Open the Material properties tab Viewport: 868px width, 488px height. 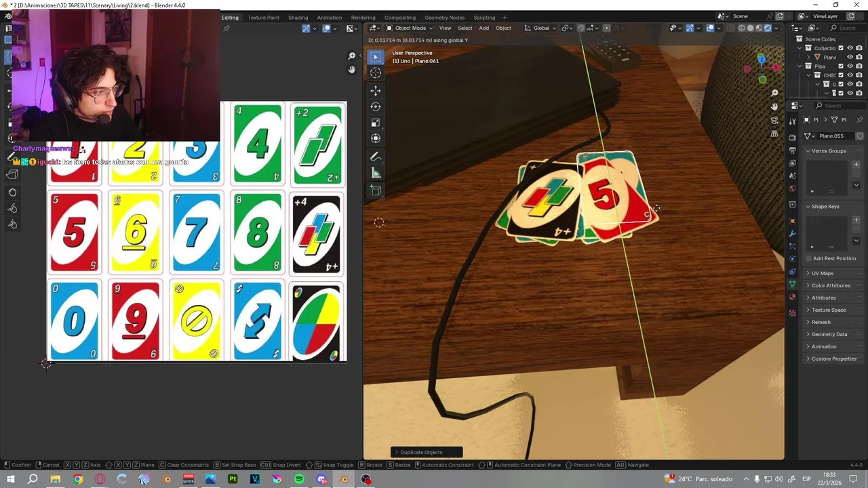coord(792,297)
